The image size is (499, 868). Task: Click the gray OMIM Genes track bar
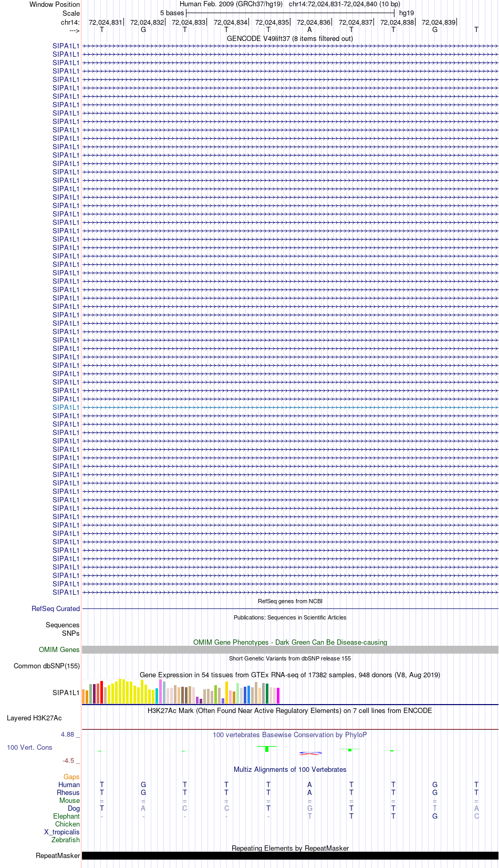[x=290, y=650]
